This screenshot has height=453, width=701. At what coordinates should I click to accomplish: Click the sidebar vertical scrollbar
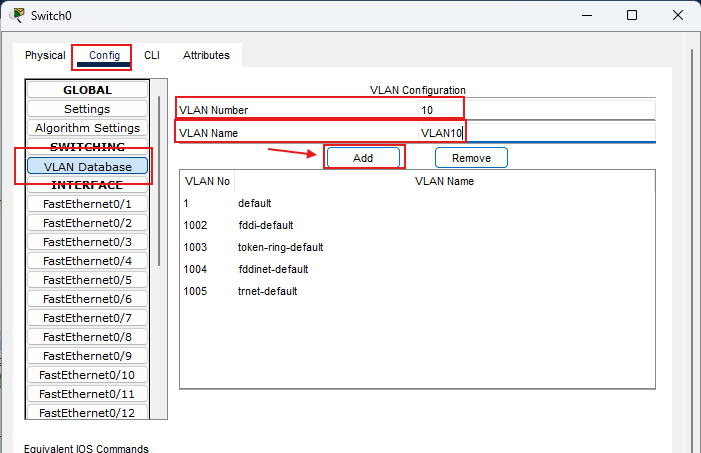(159, 181)
